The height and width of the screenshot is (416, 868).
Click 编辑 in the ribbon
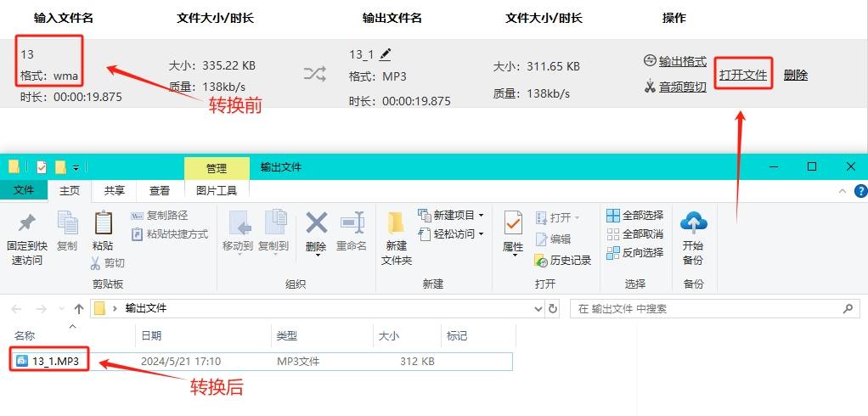[x=552, y=239]
